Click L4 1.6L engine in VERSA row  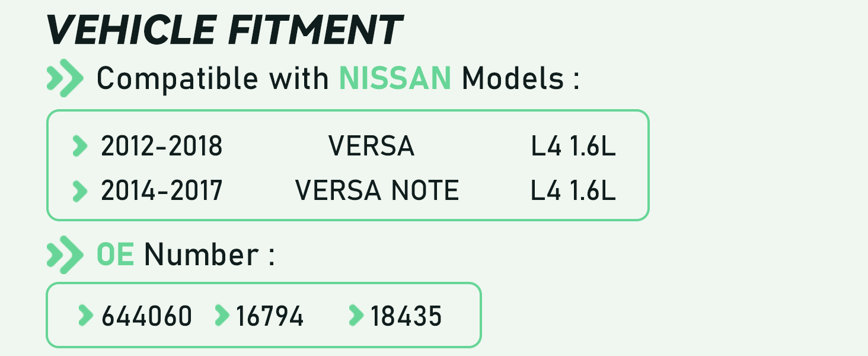click(573, 146)
